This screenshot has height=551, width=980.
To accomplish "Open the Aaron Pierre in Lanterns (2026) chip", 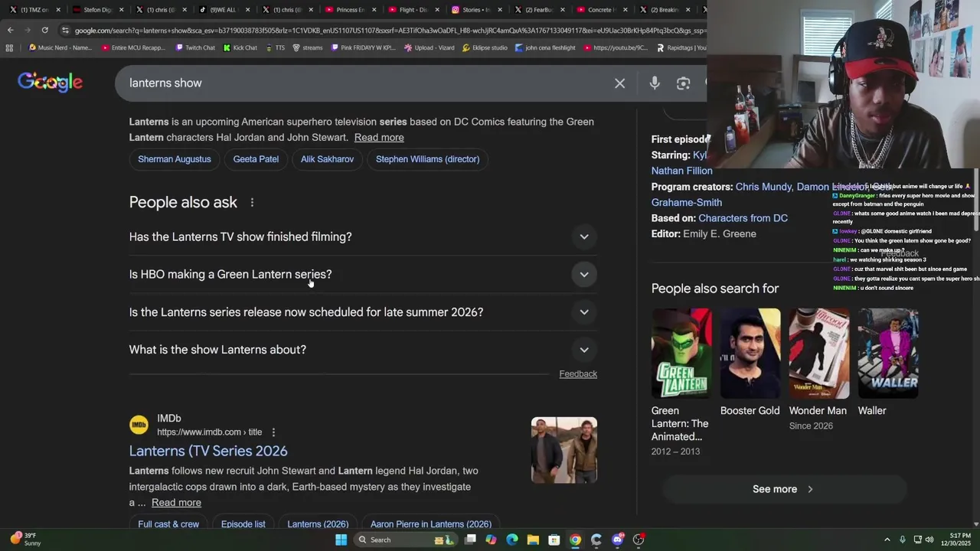I will click(x=431, y=524).
